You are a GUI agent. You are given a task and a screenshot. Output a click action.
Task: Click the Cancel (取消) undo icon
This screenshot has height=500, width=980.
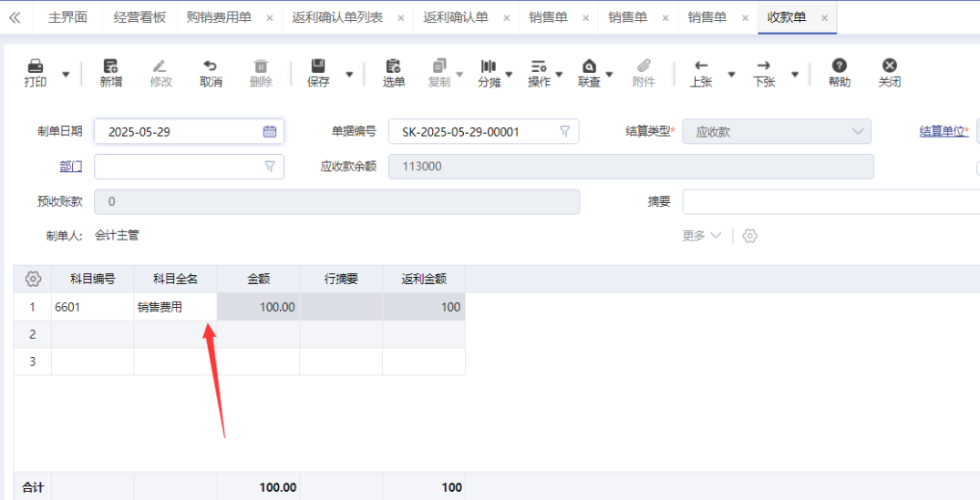(211, 66)
